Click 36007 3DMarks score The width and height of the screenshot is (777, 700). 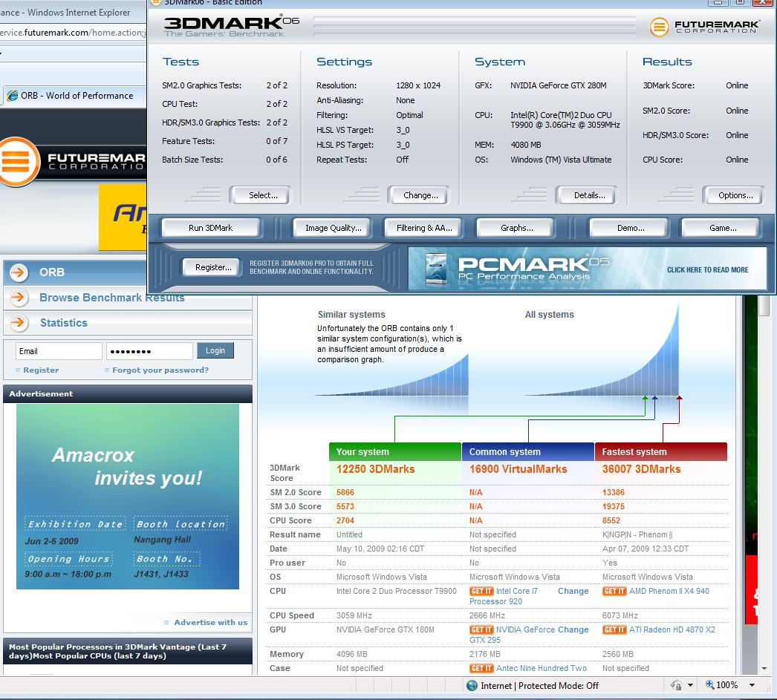click(641, 469)
